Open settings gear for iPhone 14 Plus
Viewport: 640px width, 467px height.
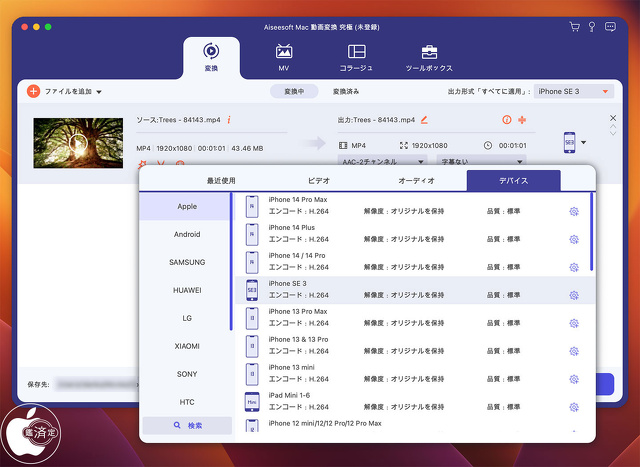(574, 239)
